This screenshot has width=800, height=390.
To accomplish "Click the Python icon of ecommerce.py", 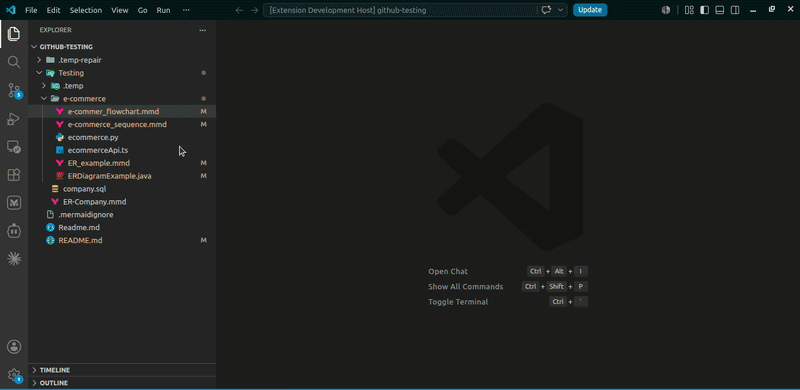I will (60, 137).
